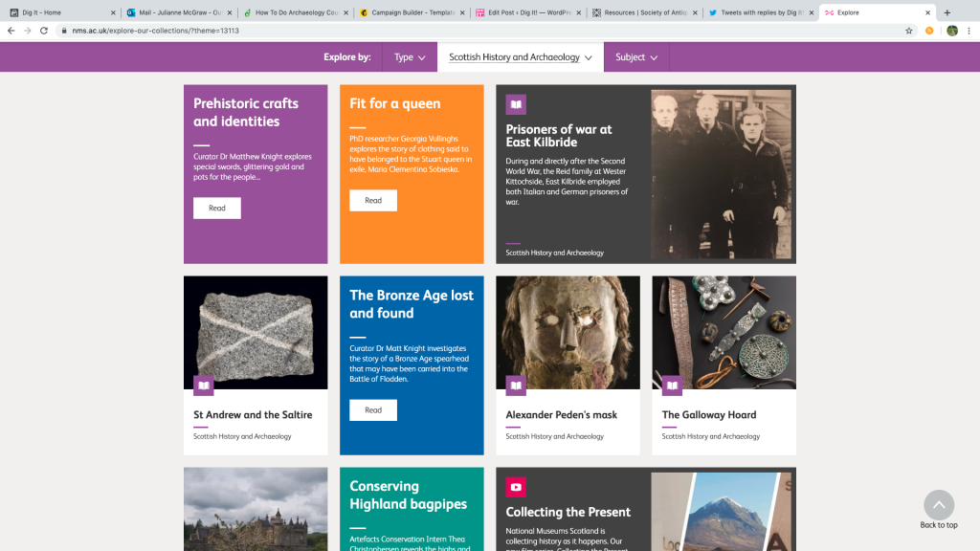980x551 pixels.
Task: Open Alexander Peden's mask title link
Action: pyautogui.click(x=561, y=415)
